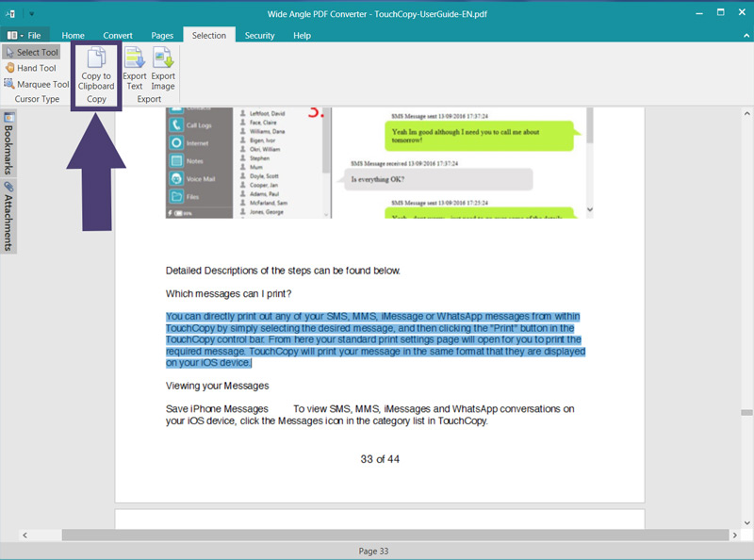Open the Attachments side panel
The image size is (754, 560).
[8, 217]
